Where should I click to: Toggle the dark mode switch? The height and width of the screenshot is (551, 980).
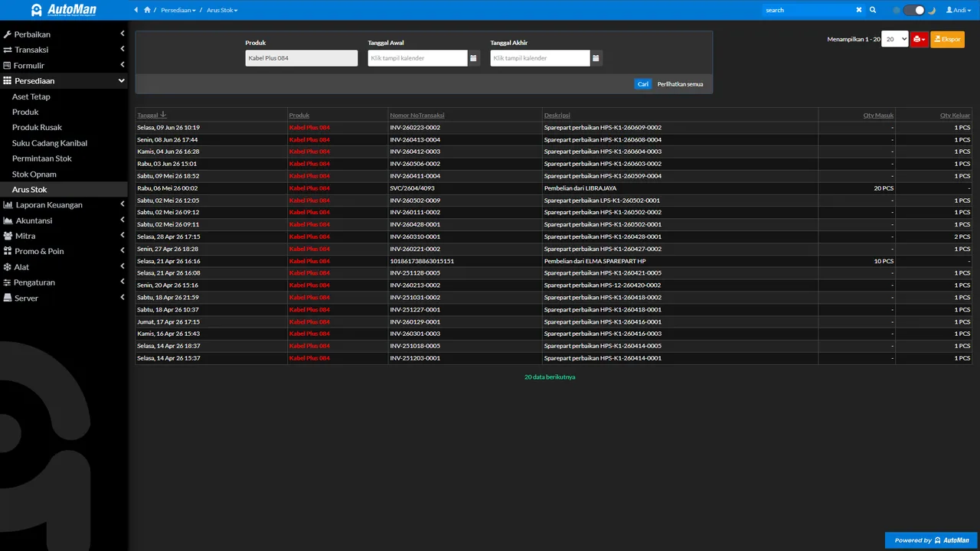pyautogui.click(x=914, y=10)
